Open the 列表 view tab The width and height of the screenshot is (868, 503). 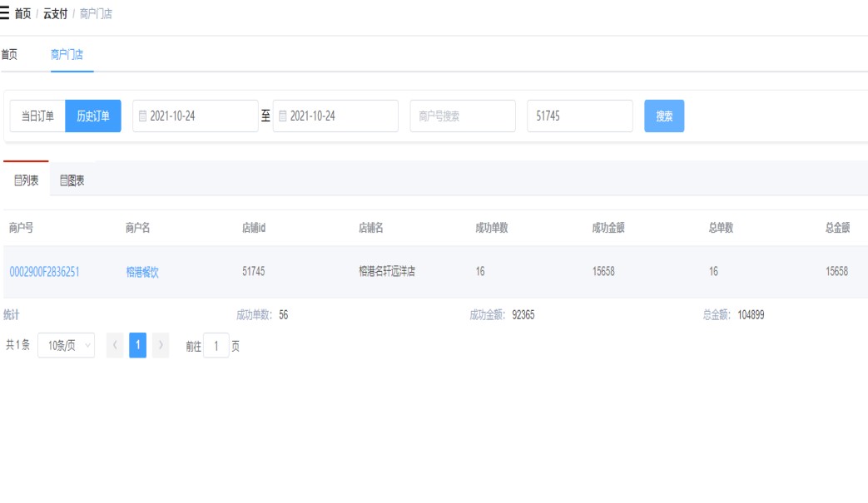coord(27,180)
